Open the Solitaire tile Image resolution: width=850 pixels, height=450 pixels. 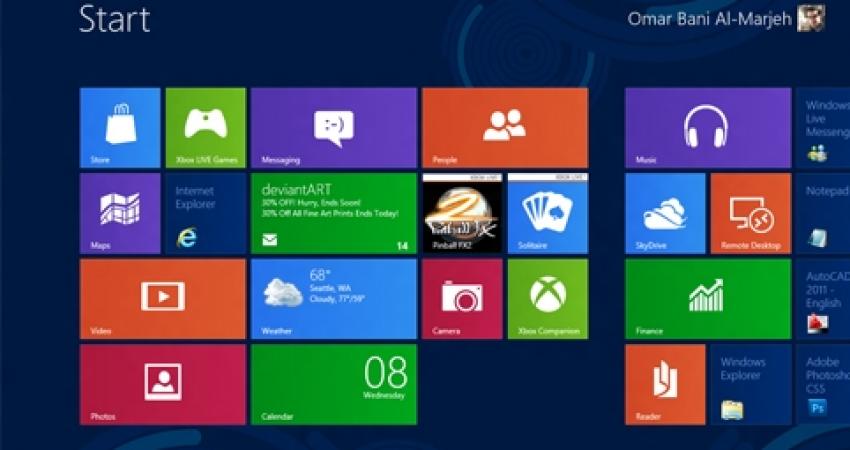point(548,213)
